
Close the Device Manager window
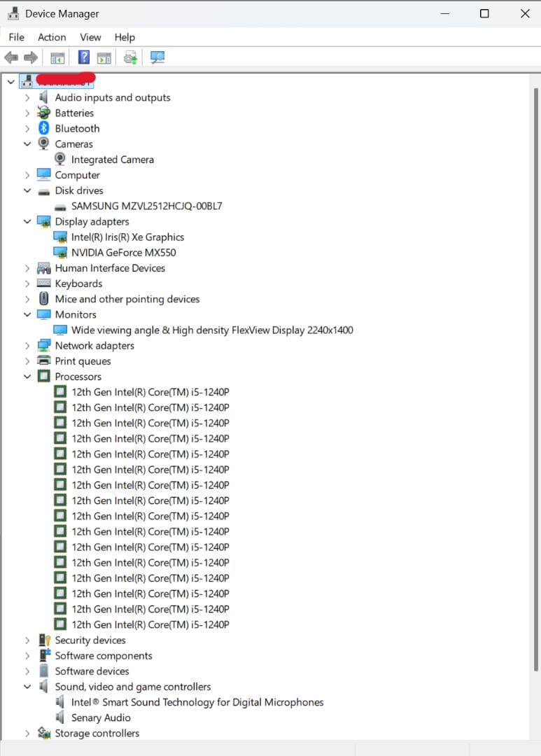pyautogui.click(x=525, y=13)
